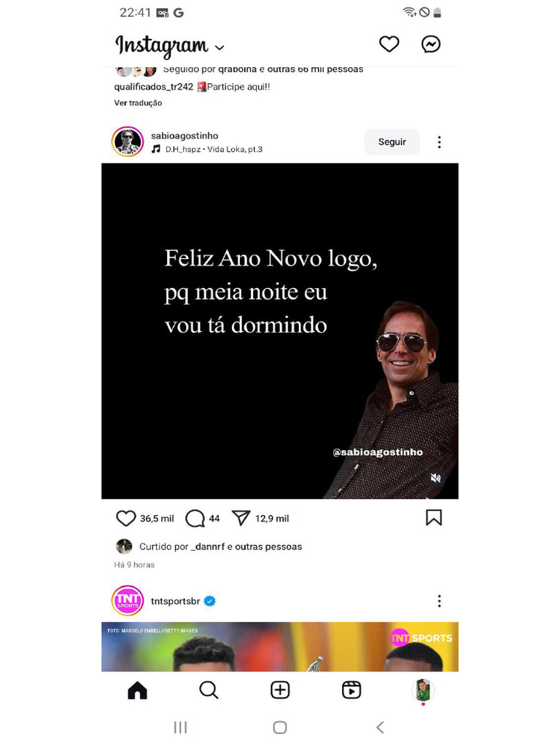The image size is (560, 747).
Task: Open options menu for sabioagostinho post
Action: pyautogui.click(x=439, y=142)
